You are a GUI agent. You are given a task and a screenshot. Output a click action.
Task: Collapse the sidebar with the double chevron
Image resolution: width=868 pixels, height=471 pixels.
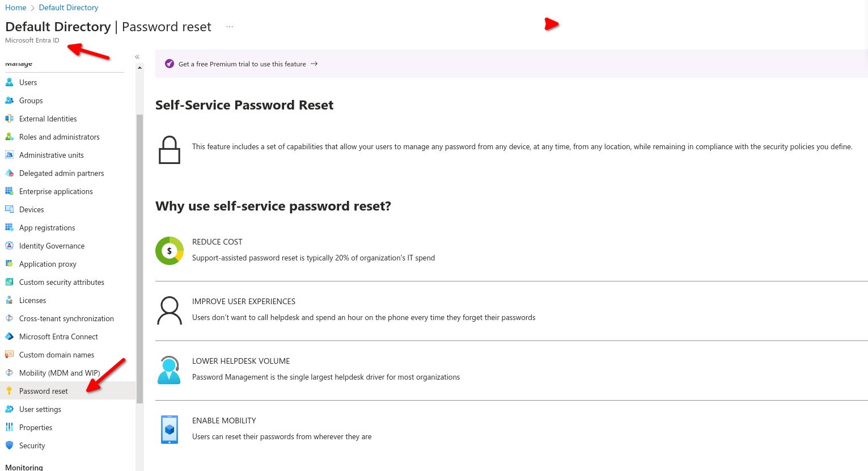[137, 57]
